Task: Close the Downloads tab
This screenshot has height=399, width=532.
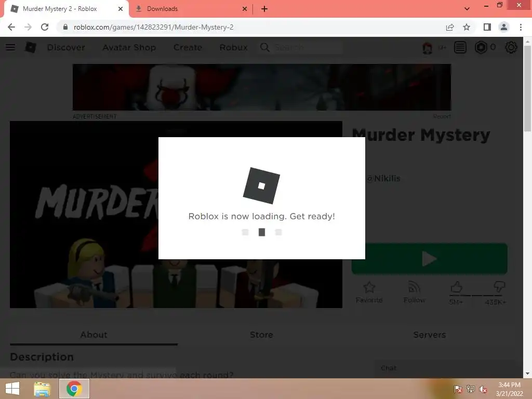Action: tap(245, 9)
